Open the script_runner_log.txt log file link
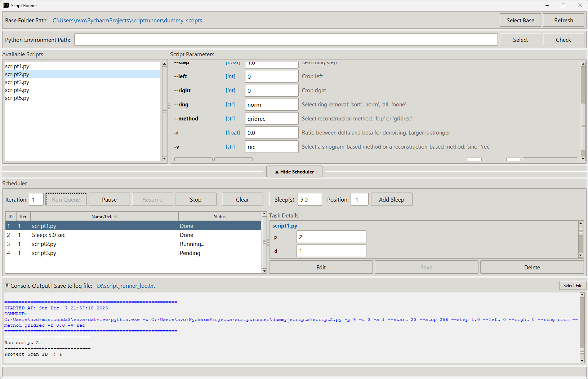 pyautogui.click(x=126, y=286)
